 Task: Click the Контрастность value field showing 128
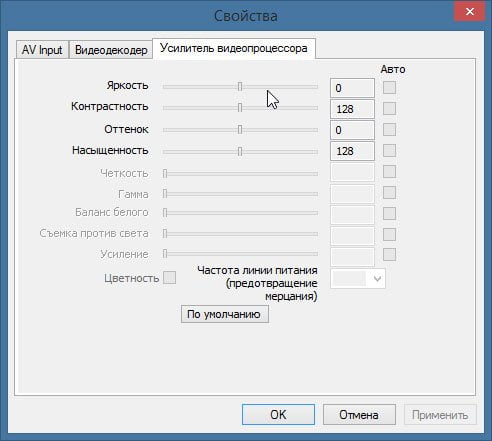coord(352,109)
